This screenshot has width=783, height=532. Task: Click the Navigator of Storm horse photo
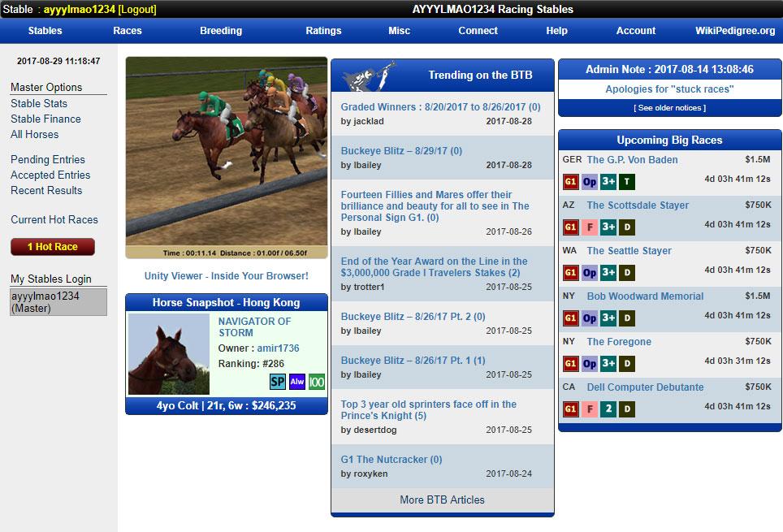[169, 354]
